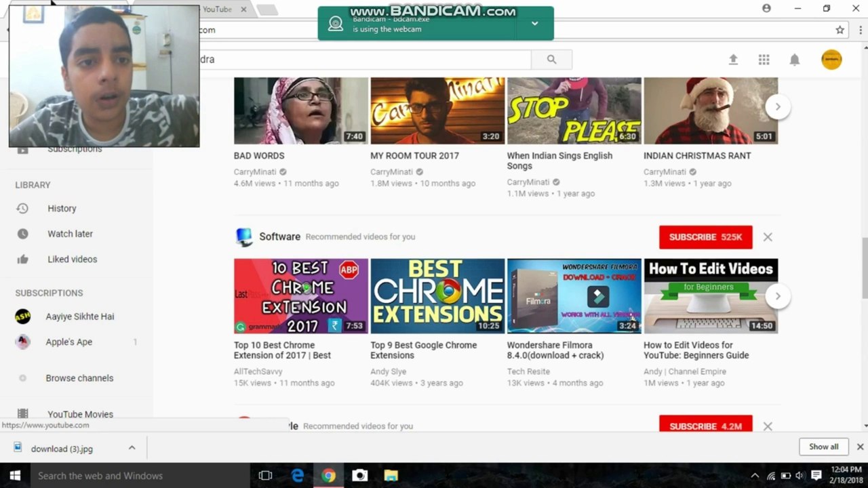Image resolution: width=868 pixels, height=488 pixels.
Task: Open the Software channel name link
Action: (279, 237)
